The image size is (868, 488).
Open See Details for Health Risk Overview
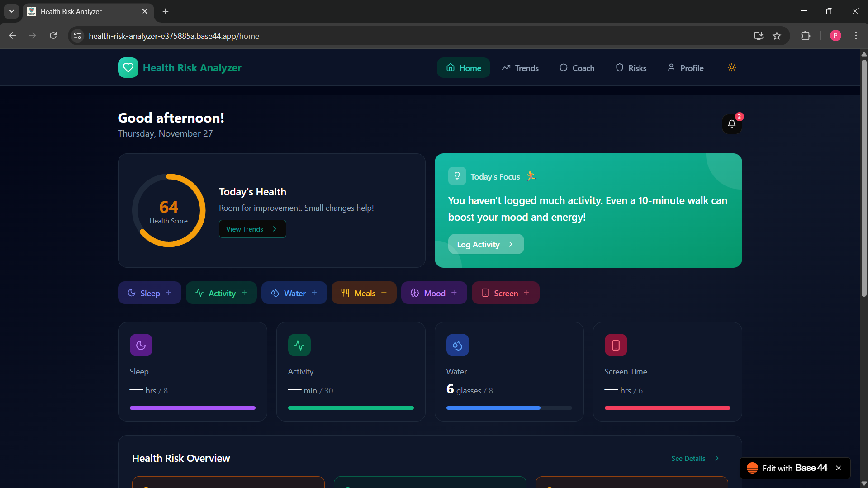click(695, 459)
